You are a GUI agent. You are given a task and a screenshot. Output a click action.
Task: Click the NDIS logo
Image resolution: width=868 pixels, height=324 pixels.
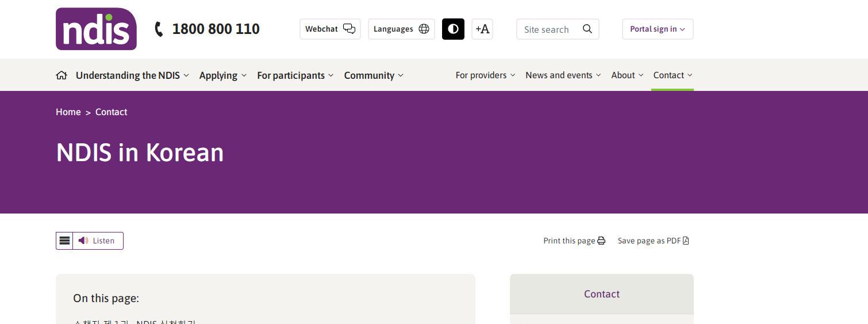(x=96, y=29)
